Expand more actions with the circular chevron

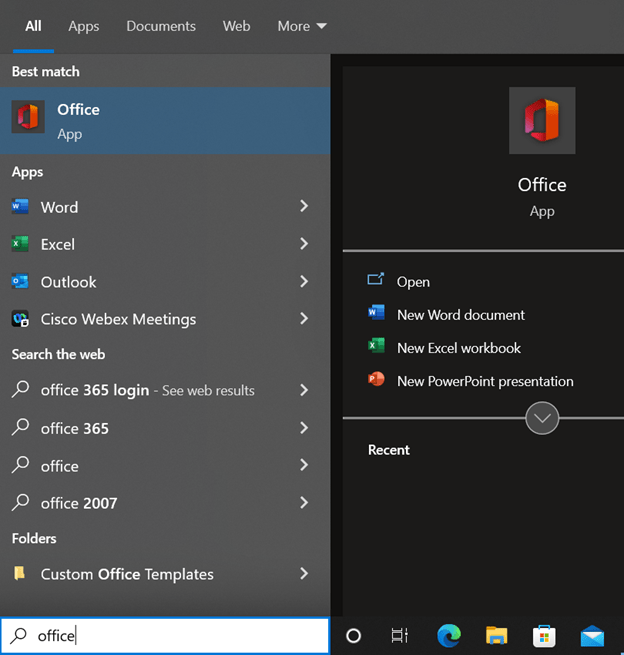point(542,418)
